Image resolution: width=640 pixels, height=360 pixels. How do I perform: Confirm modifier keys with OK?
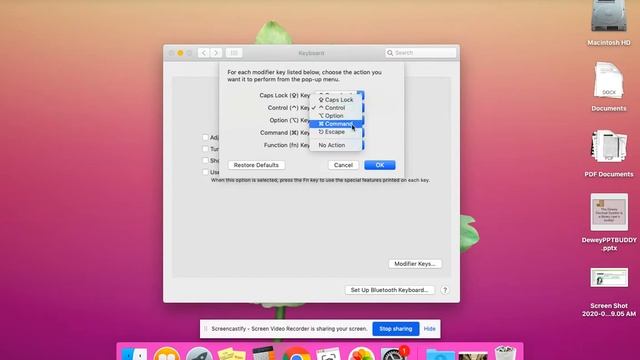[x=380, y=165]
